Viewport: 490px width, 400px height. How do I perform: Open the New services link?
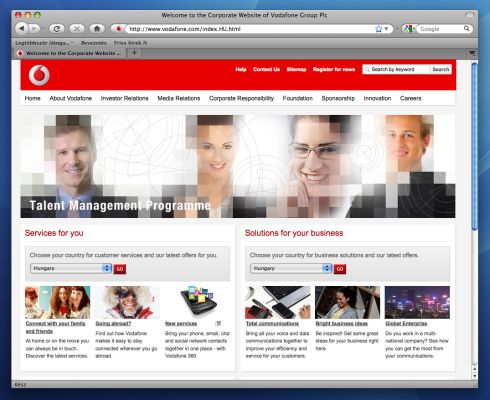(181, 323)
